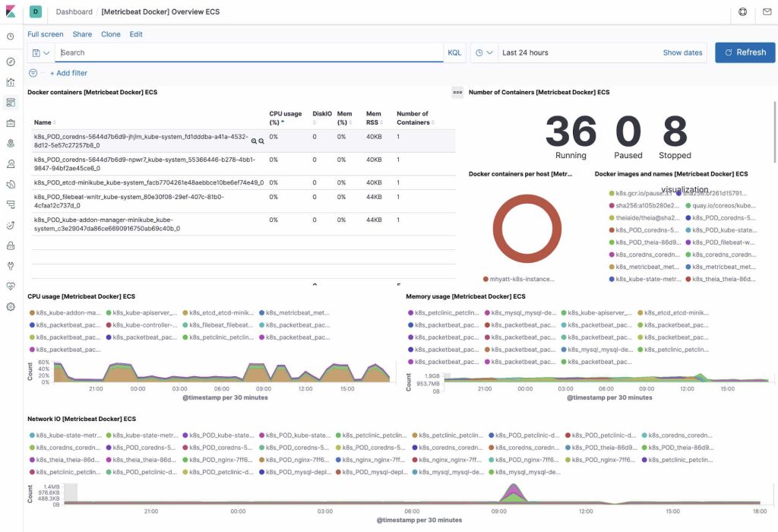Filter out value on first coredns row
This screenshot has height=532, width=778.
(x=261, y=141)
